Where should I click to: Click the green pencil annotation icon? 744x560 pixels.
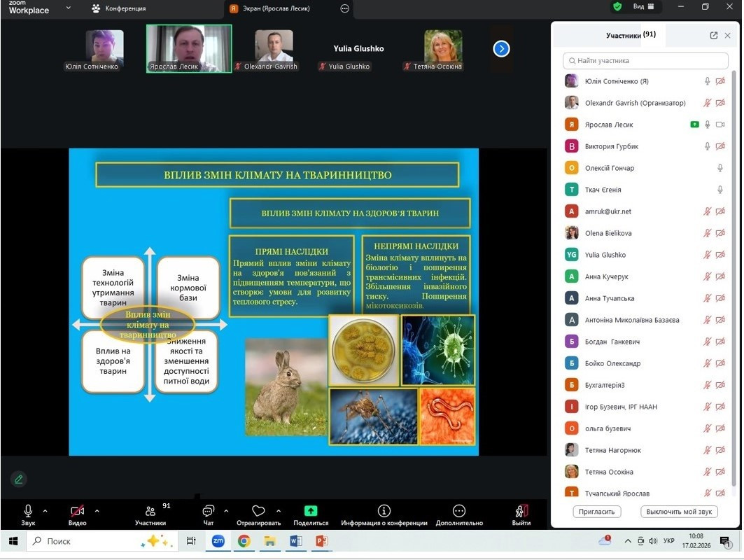(x=19, y=479)
